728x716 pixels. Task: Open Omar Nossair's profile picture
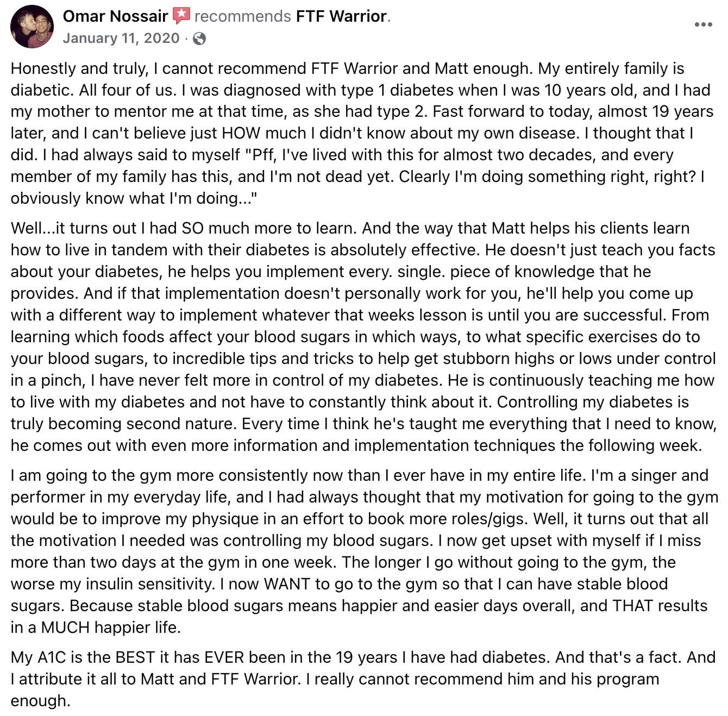(x=32, y=27)
